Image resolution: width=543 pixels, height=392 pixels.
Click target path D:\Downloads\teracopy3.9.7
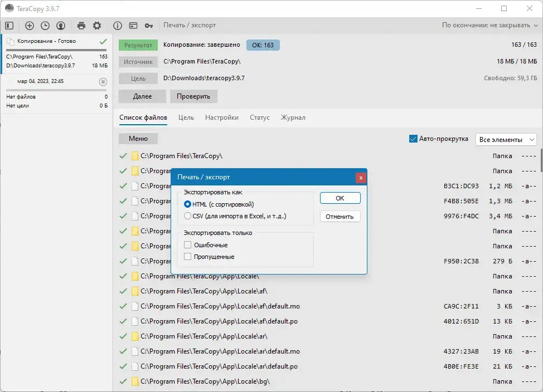tap(204, 78)
